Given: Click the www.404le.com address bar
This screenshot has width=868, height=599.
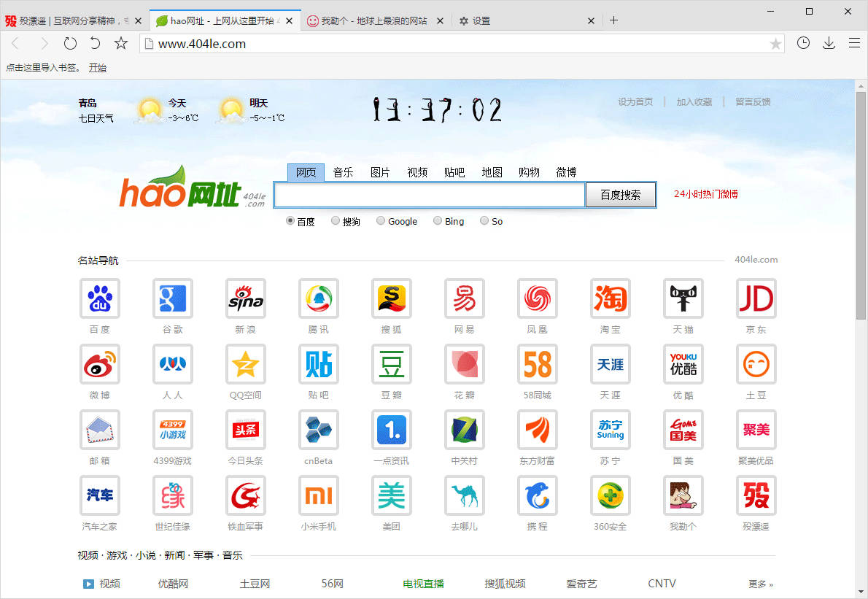Looking at the screenshot, I should tap(462, 44).
